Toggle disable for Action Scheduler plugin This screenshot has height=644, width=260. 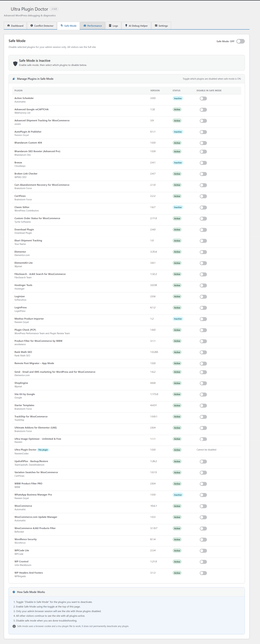(x=203, y=99)
